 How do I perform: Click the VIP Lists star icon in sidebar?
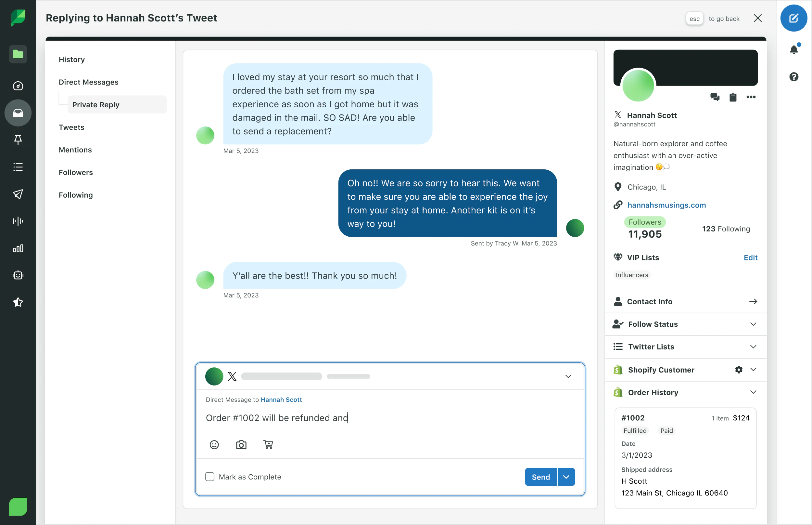pyautogui.click(x=18, y=302)
